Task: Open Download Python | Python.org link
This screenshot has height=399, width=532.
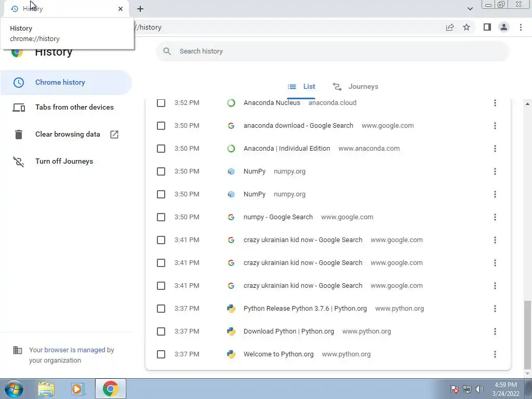Action: click(x=289, y=331)
